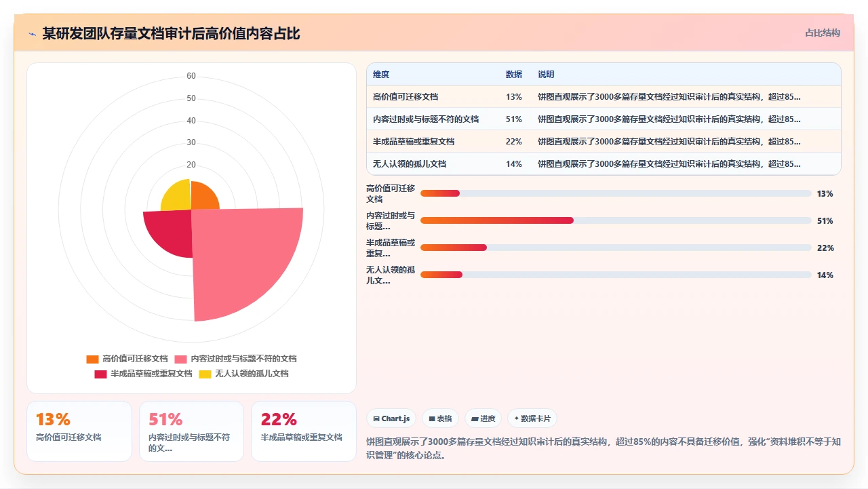
Task: Click the 占比结构 label in header
Action: pyautogui.click(x=823, y=33)
